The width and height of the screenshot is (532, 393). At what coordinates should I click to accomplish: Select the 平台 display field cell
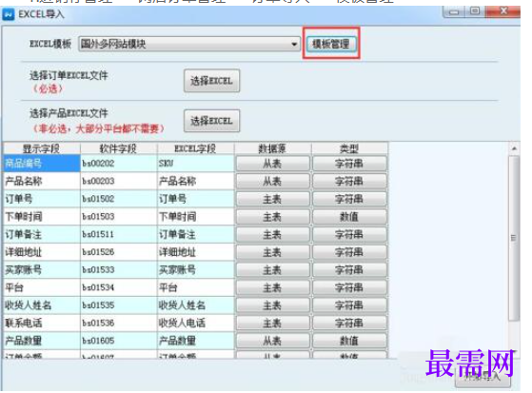click(42, 287)
